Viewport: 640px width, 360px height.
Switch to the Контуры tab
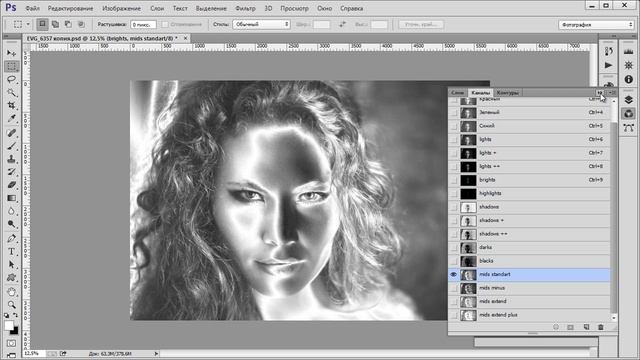click(x=507, y=93)
